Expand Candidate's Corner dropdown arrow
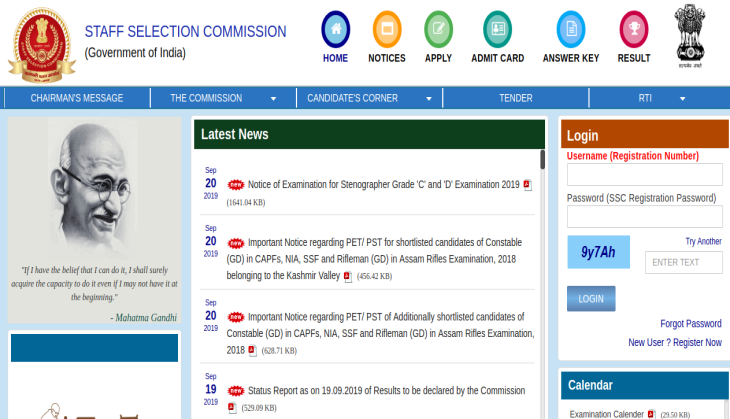The image size is (730, 419). tap(429, 99)
